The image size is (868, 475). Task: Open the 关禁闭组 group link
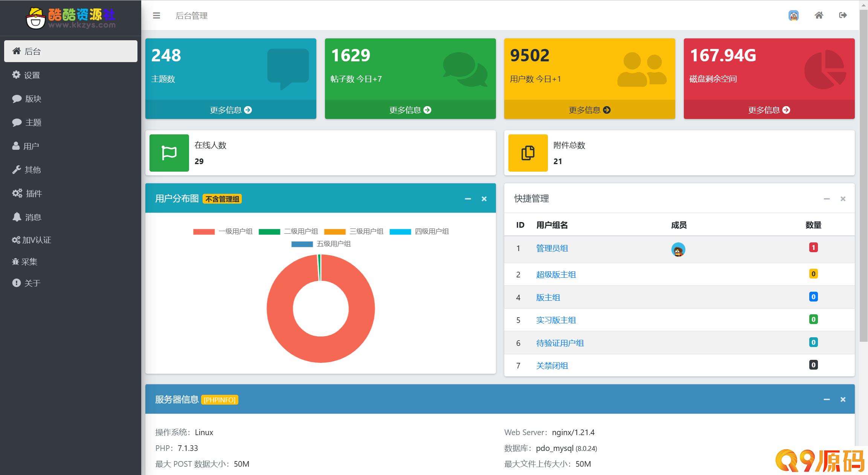(552, 366)
